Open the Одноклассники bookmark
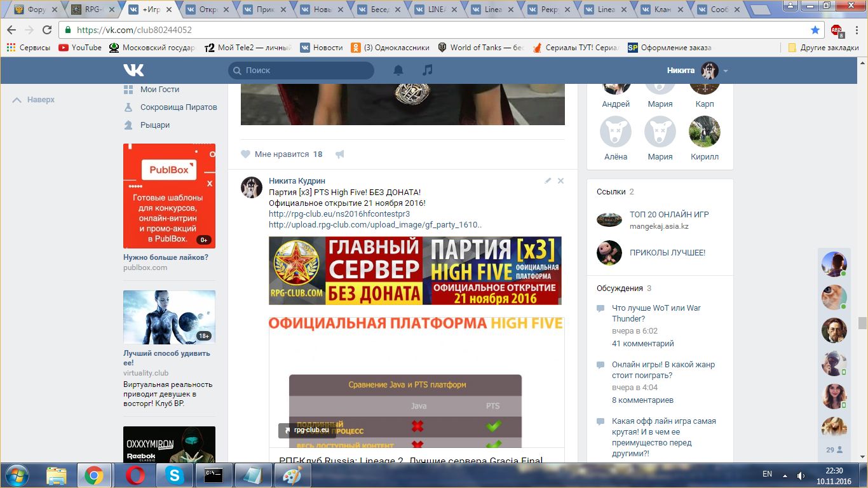 click(390, 48)
